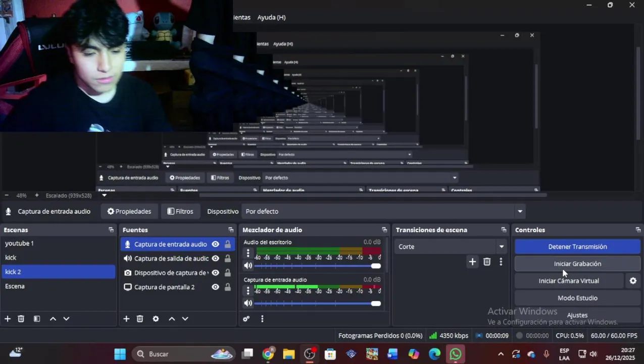The height and width of the screenshot is (364, 644).
Task: Hide Captura de salida de audio source
Action: pos(216,258)
